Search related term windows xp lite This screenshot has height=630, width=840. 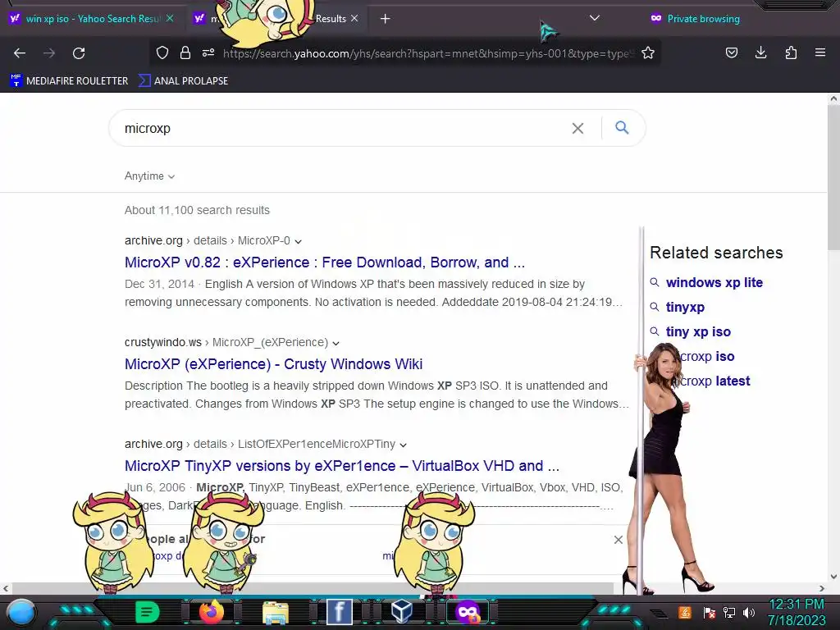click(714, 282)
